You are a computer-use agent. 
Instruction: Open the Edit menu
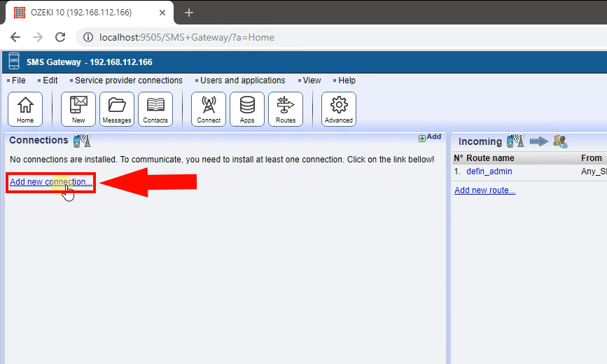[50, 80]
